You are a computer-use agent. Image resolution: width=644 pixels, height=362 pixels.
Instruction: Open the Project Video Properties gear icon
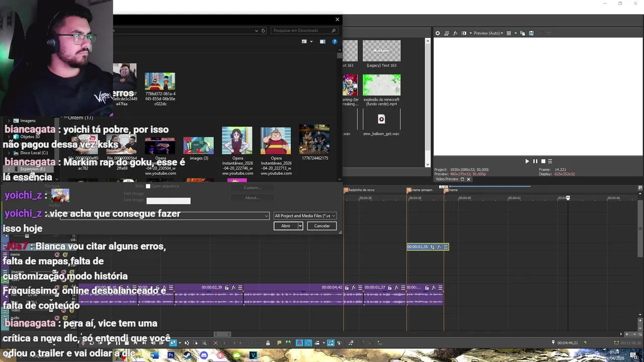[x=438, y=33]
